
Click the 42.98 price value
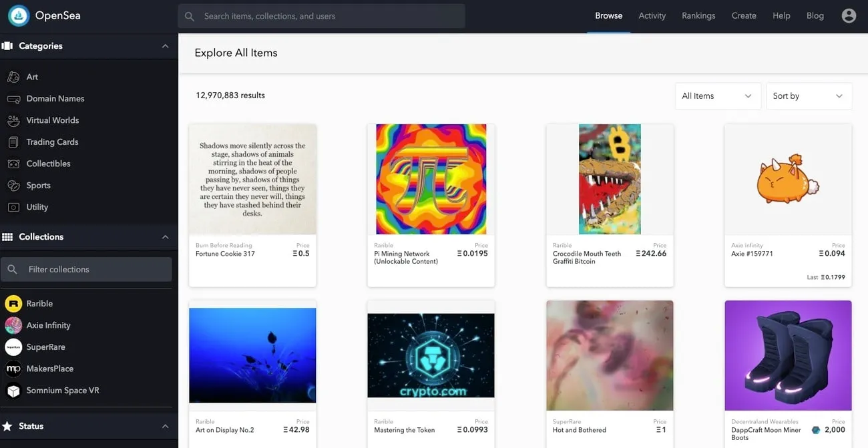pyautogui.click(x=296, y=430)
